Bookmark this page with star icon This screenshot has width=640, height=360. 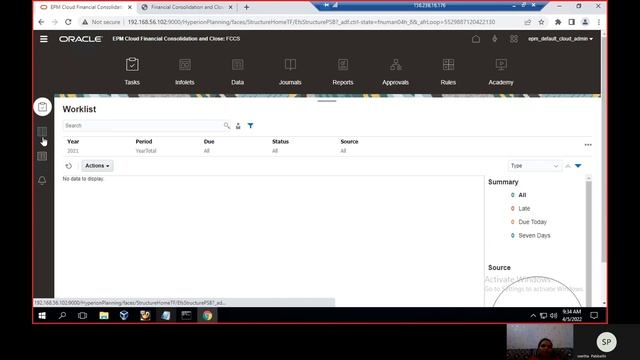tap(541, 22)
